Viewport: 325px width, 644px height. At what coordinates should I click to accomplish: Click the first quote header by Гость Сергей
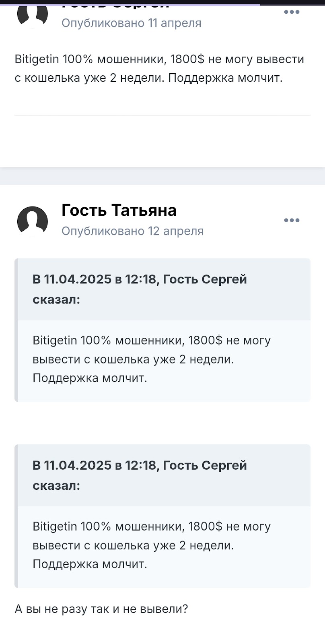click(x=140, y=289)
